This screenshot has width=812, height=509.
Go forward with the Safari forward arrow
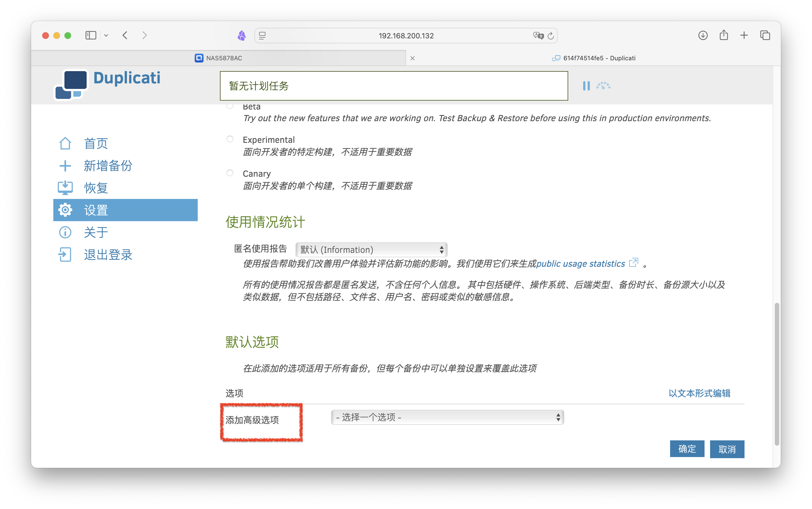click(x=145, y=35)
